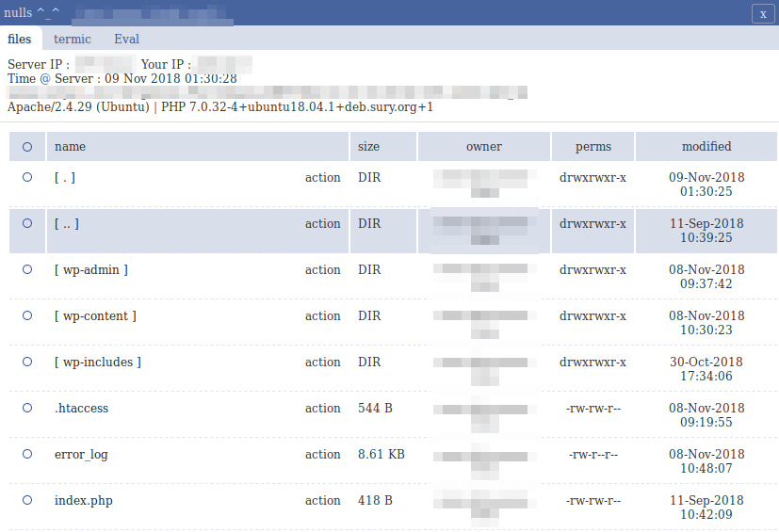Open the action menu for error_log
The width and height of the screenshot is (779, 532).
(x=322, y=455)
